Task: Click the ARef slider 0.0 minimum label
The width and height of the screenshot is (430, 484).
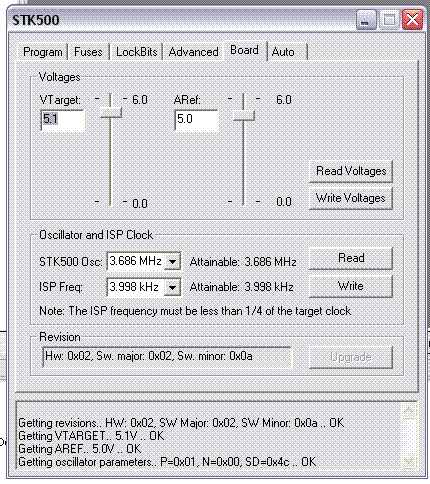Action: pos(284,202)
